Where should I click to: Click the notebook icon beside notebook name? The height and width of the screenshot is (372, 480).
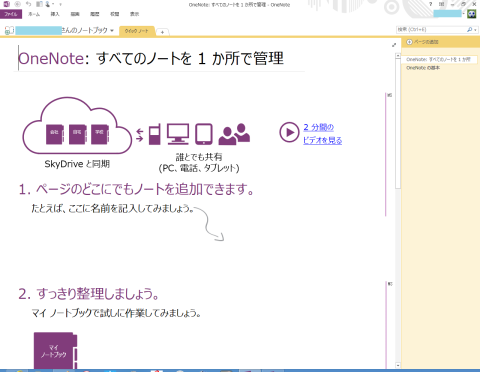point(9,30)
